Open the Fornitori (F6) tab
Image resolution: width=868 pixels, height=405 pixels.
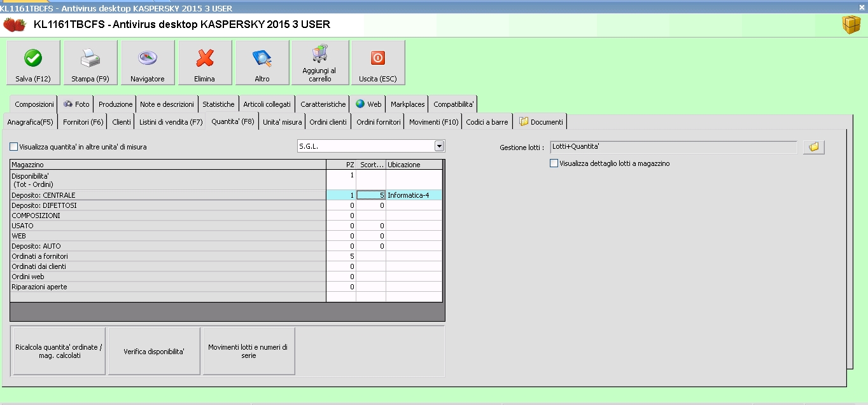tap(83, 121)
